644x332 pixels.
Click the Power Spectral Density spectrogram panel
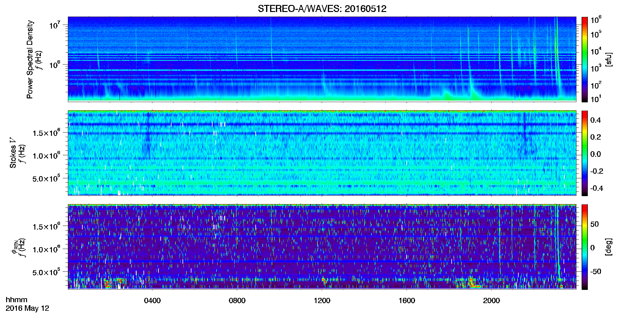coord(322,59)
